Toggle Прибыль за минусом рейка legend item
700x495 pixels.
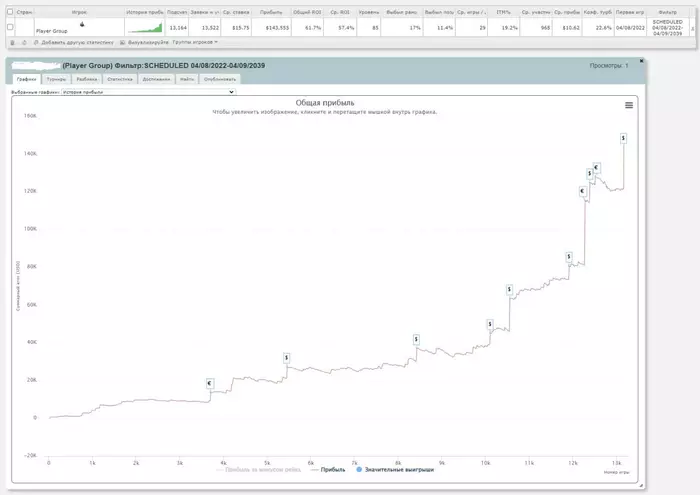click(258, 470)
